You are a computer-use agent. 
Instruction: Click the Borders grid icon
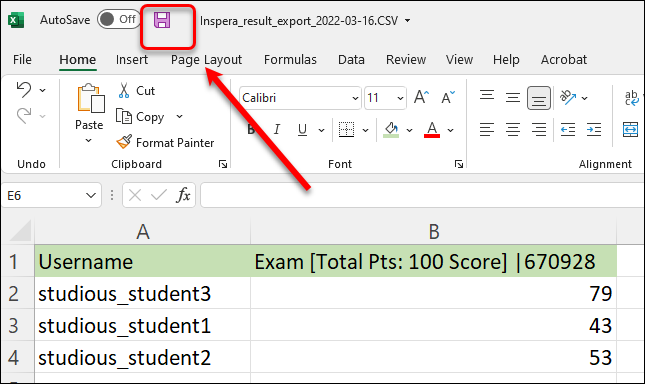(346, 130)
